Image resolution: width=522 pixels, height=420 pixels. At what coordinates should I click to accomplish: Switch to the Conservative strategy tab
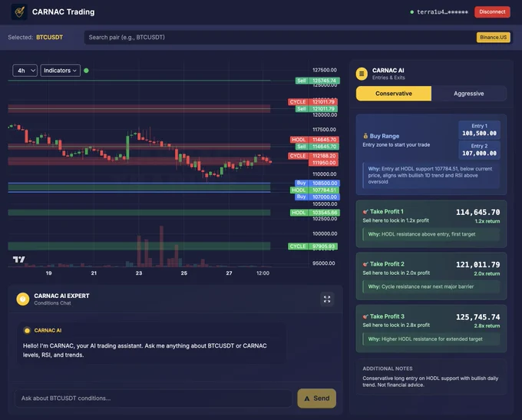pyautogui.click(x=394, y=94)
